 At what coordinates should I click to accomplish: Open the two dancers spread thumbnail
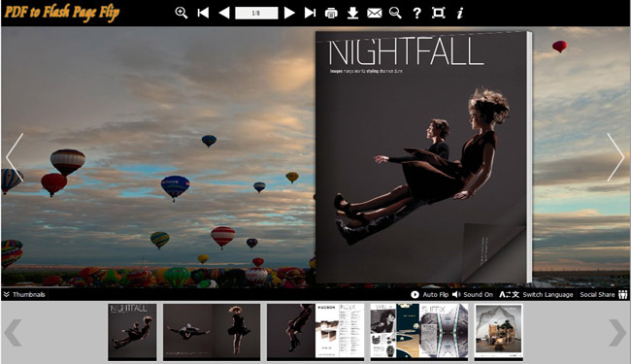(x=212, y=332)
